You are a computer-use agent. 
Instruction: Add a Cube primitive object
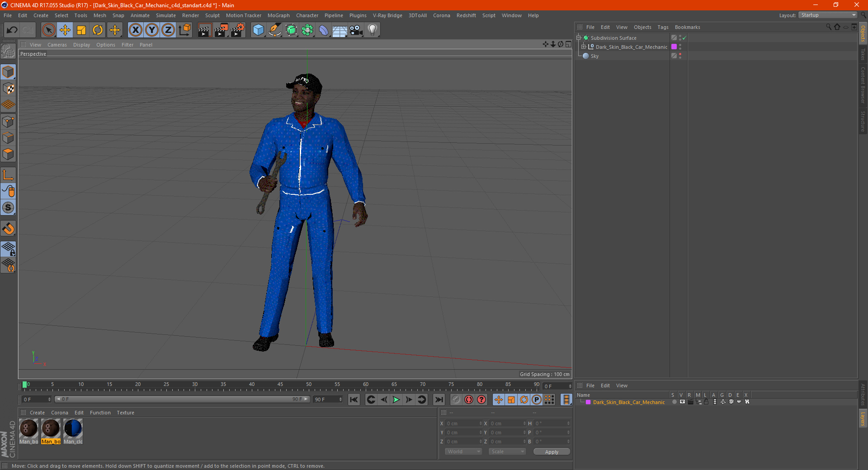(258, 30)
